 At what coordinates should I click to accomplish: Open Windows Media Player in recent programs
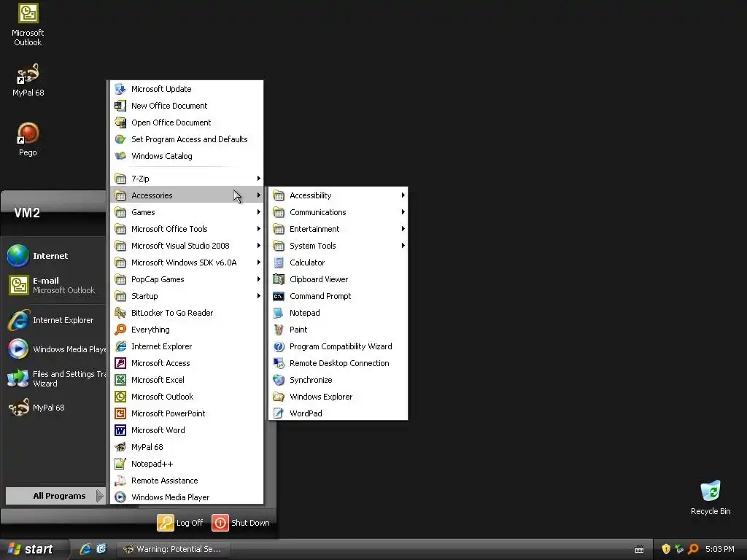tap(55, 349)
